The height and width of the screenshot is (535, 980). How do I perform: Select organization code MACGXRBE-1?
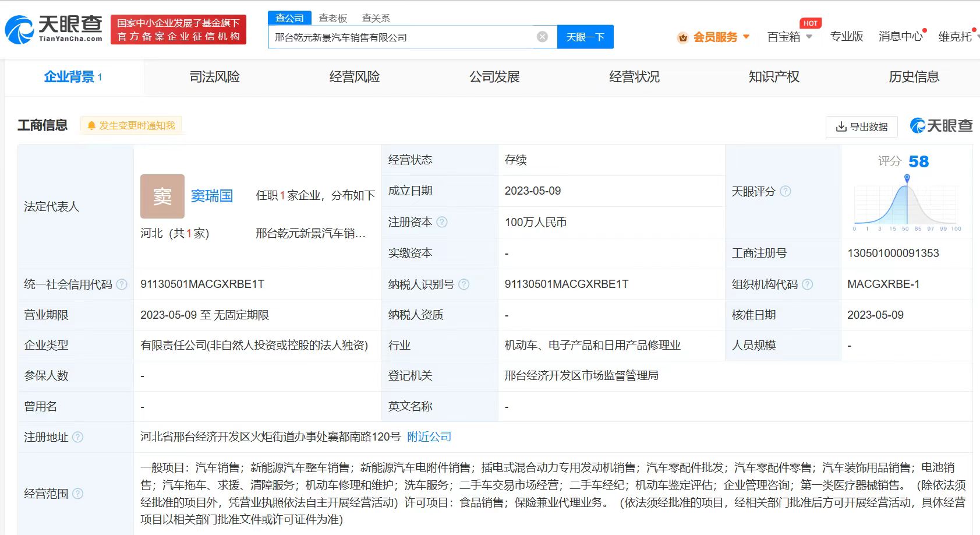point(883,284)
